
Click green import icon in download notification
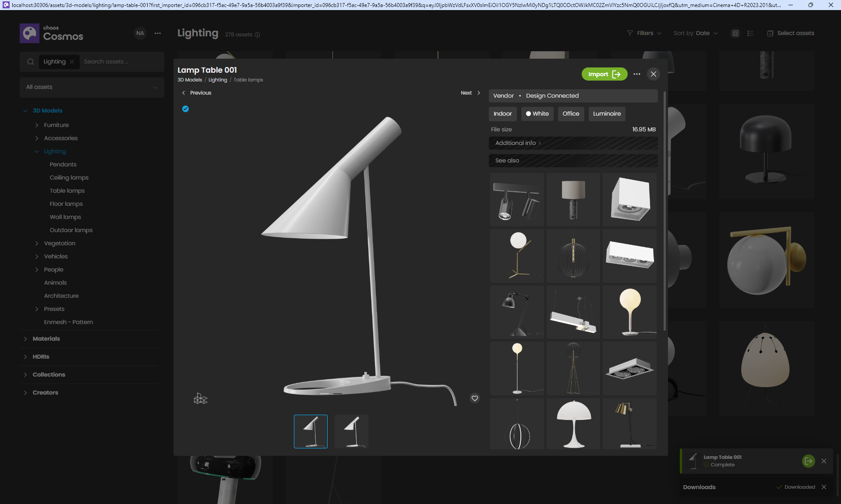808,461
